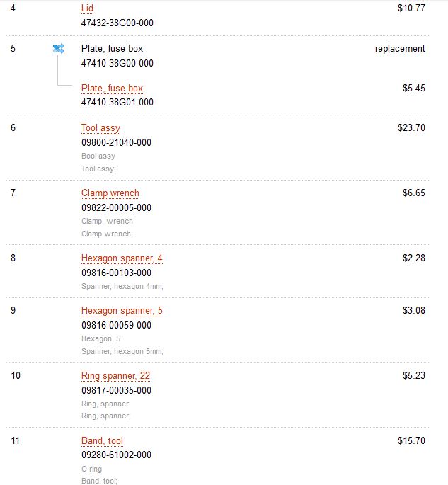Click replacement part number 47410-38G01-000
The image size is (448, 485).
(117, 102)
